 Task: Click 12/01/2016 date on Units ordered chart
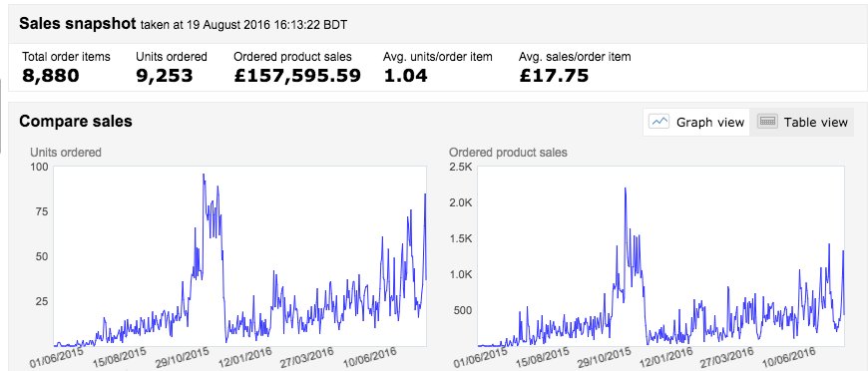[x=244, y=358]
